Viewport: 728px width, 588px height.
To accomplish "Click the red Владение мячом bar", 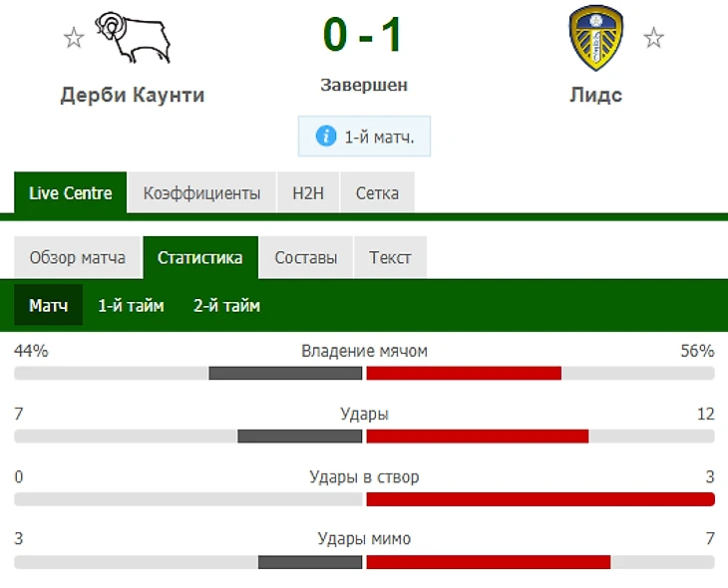I will point(464,374).
